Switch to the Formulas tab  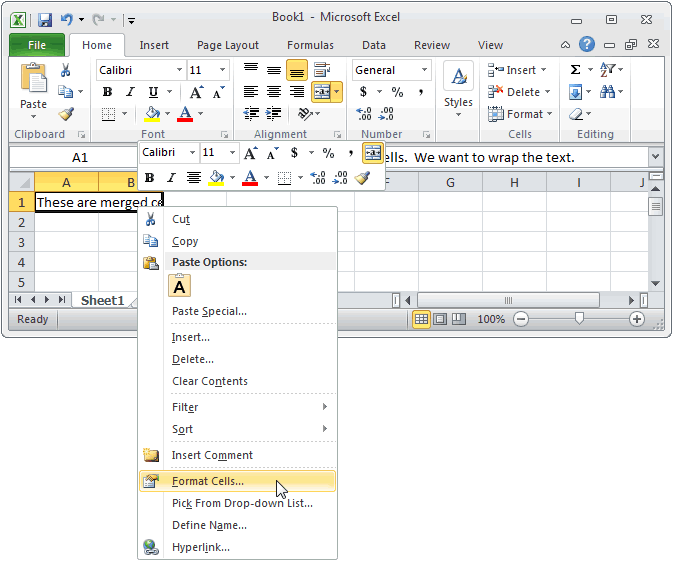tap(310, 45)
